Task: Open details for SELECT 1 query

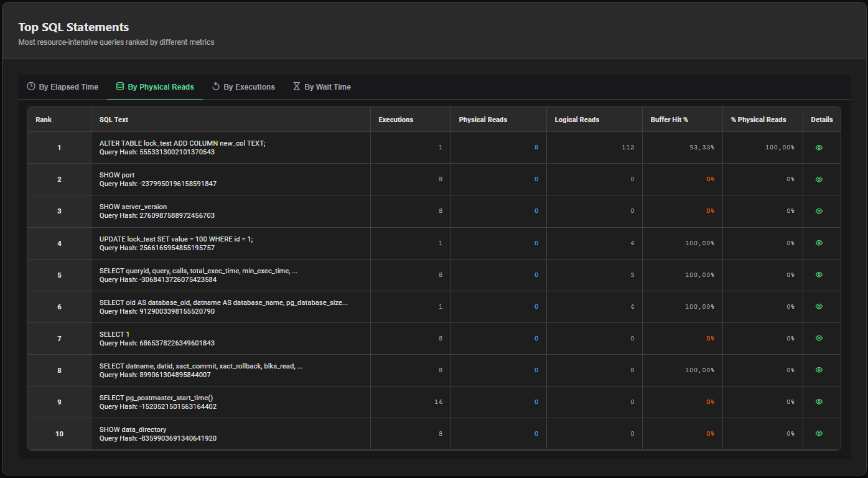Action: (x=819, y=339)
